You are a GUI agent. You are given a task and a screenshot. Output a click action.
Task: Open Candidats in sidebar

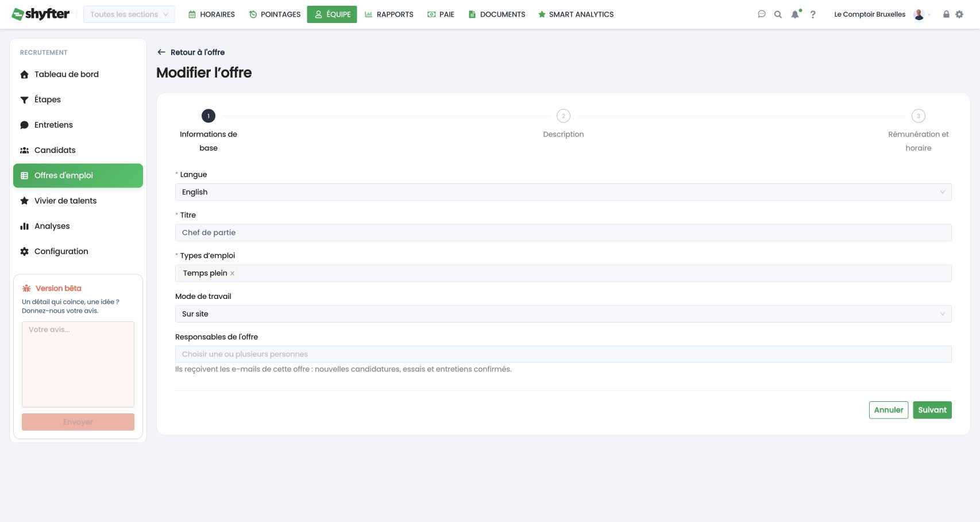[x=78, y=150]
